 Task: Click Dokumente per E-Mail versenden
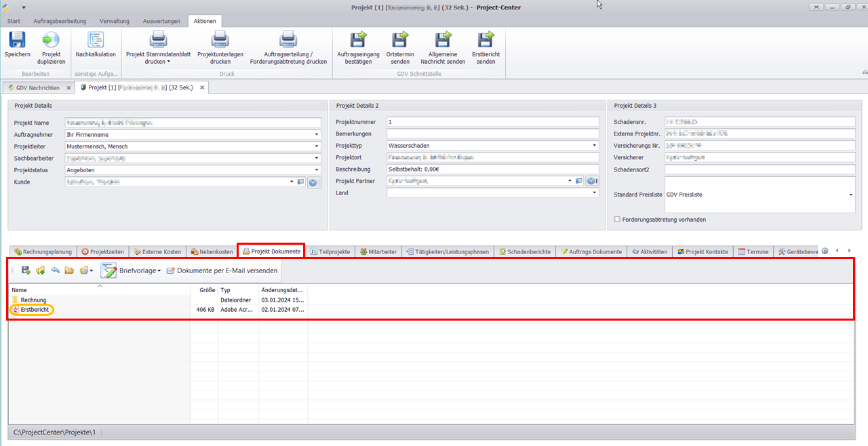(x=221, y=270)
